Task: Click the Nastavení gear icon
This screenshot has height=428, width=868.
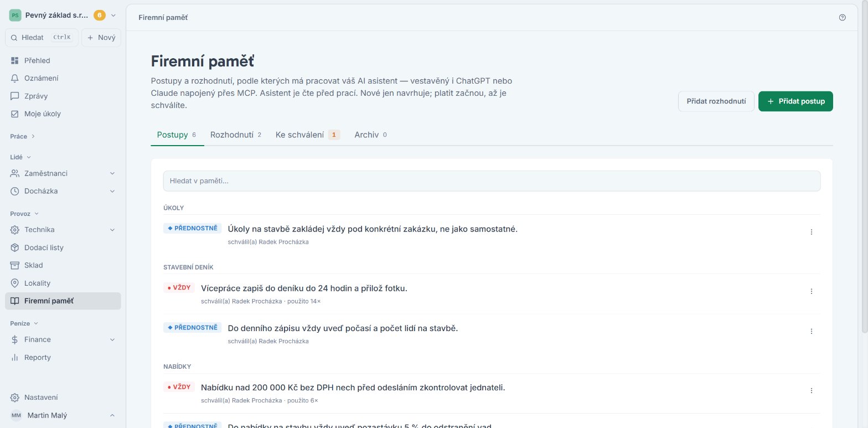Action: [x=15, y=398]
